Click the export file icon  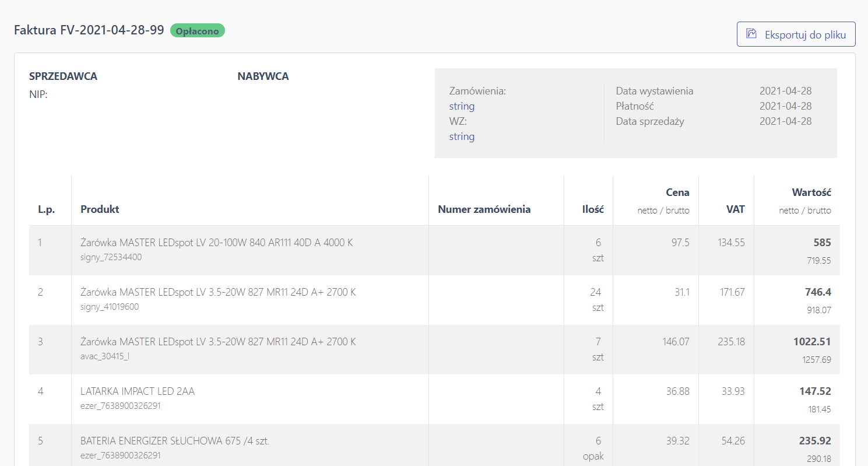pos(752,34)
